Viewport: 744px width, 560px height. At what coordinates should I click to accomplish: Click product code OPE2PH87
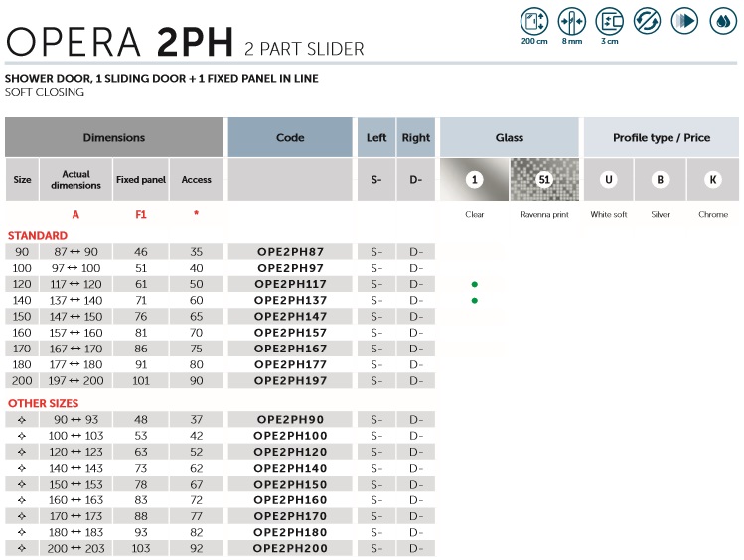pos(290,252)
